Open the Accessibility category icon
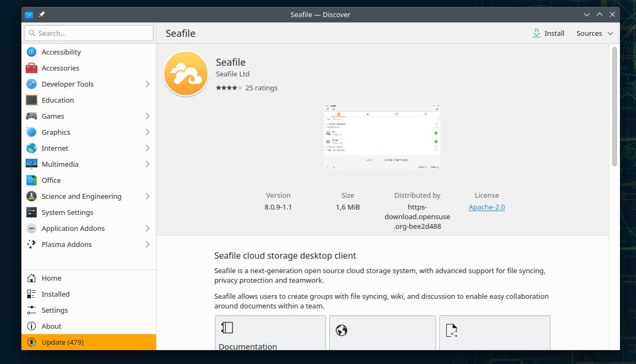636x364 pixels. (32, 52)
